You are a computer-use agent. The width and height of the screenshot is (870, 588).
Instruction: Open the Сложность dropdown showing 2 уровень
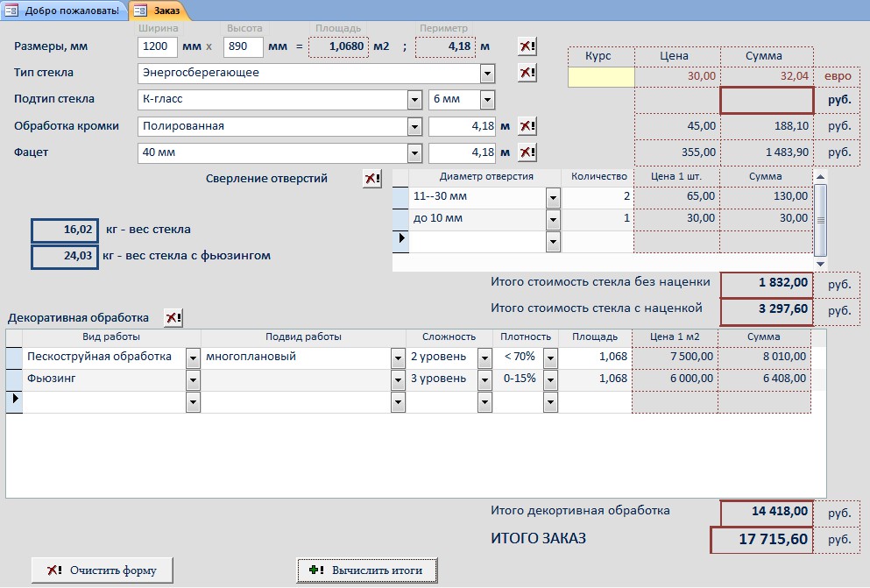[485, 358]
